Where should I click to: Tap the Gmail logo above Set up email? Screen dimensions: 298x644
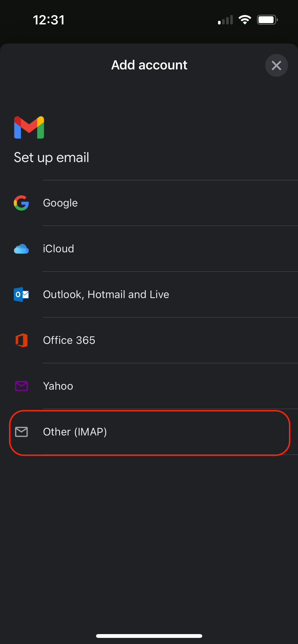[x=29, y=128]
